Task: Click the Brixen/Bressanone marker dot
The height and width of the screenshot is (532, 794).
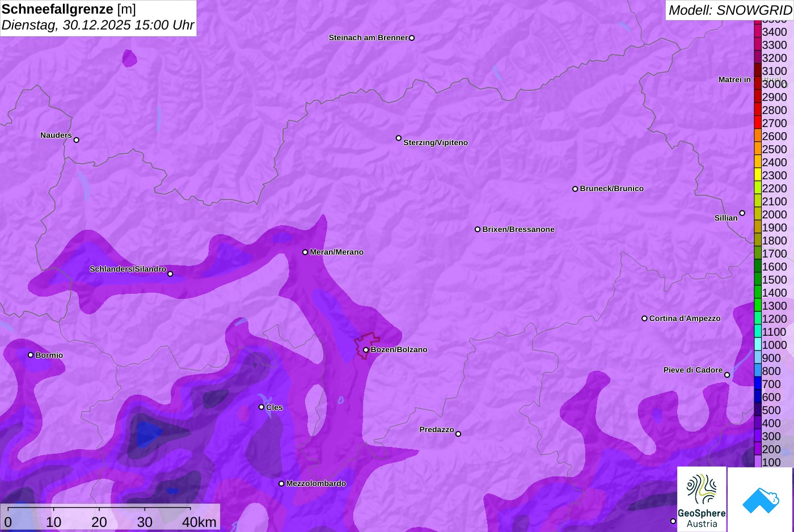Action: (x=478, y=229)
